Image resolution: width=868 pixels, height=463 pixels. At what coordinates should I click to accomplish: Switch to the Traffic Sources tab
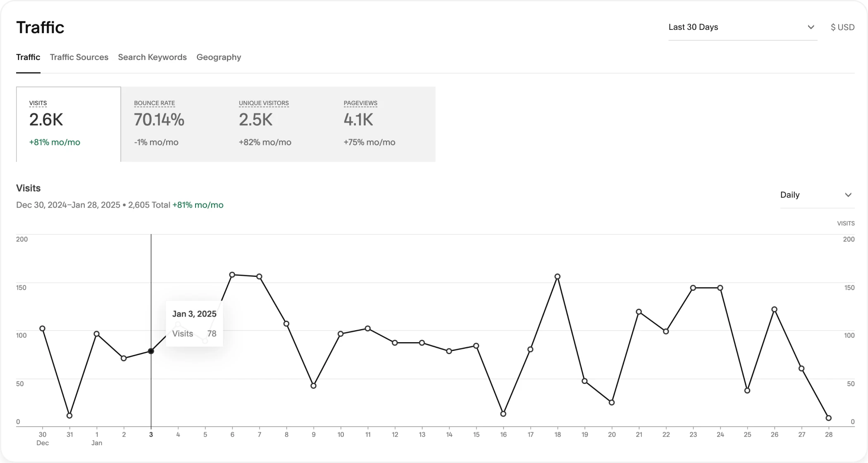coord(79,57)
